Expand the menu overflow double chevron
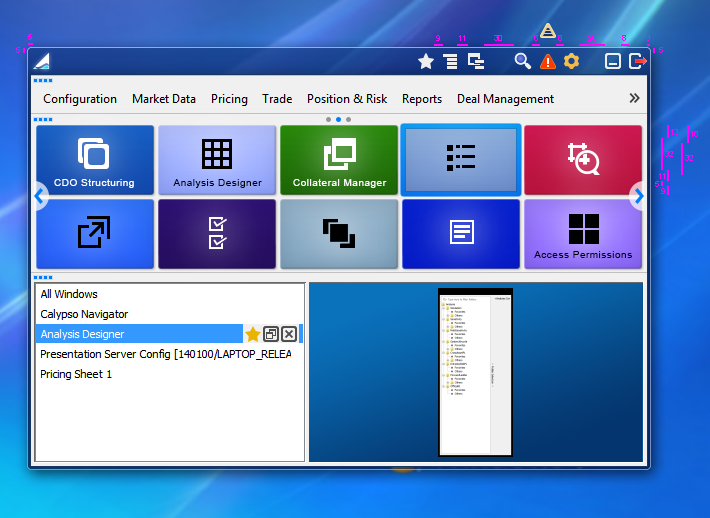Viewport: 710px width, 518px height. [634, 98]
